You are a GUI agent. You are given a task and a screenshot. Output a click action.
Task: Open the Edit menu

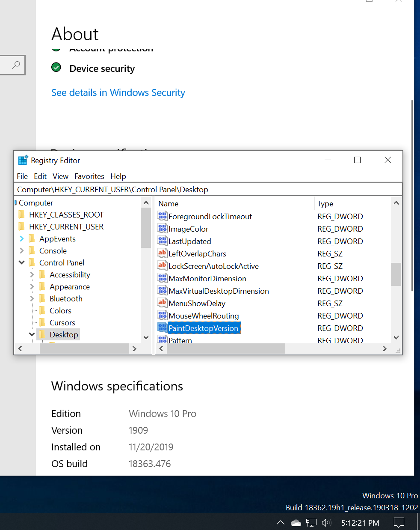click(40, 176)
